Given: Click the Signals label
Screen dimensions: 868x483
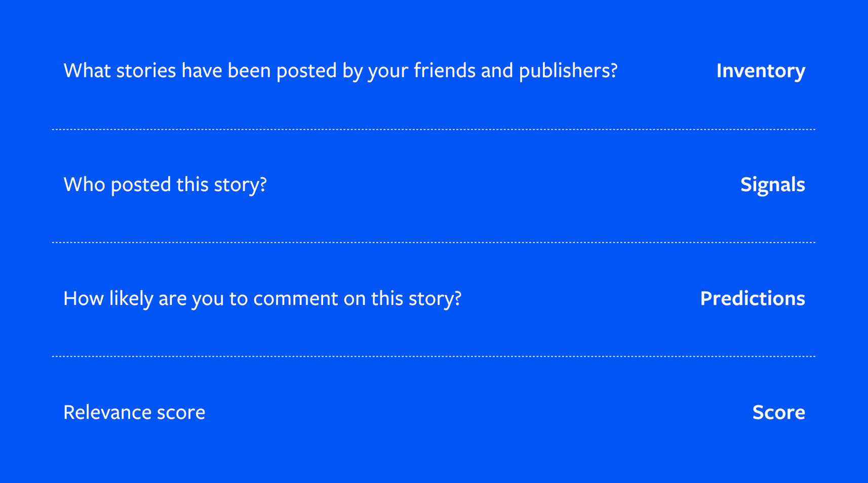Looking at the screenshot, I should coord(772,184).
